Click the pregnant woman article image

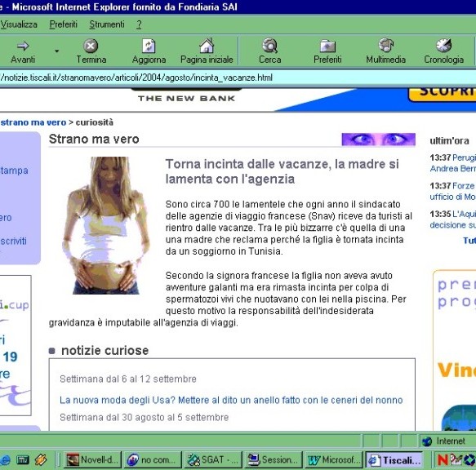(106, 225)
